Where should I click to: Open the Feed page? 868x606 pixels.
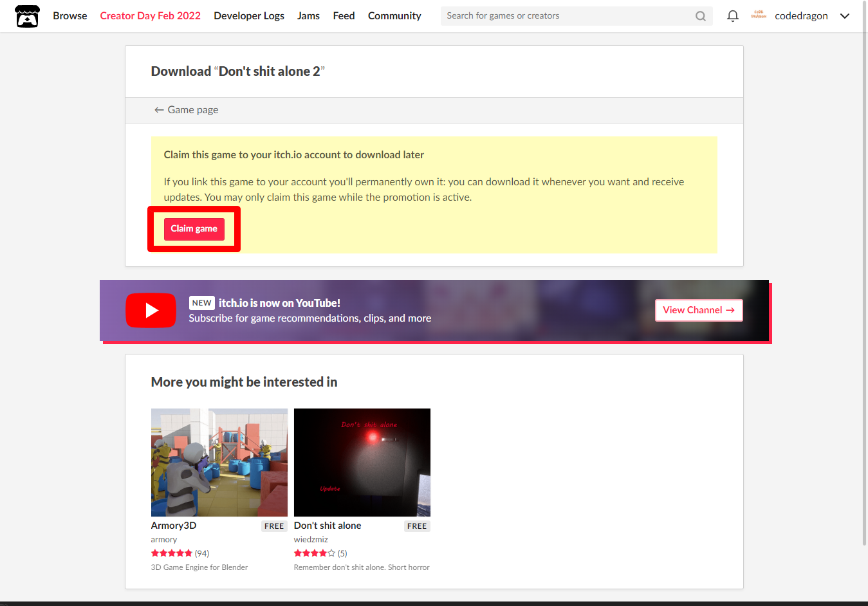(x=344, y=16)
